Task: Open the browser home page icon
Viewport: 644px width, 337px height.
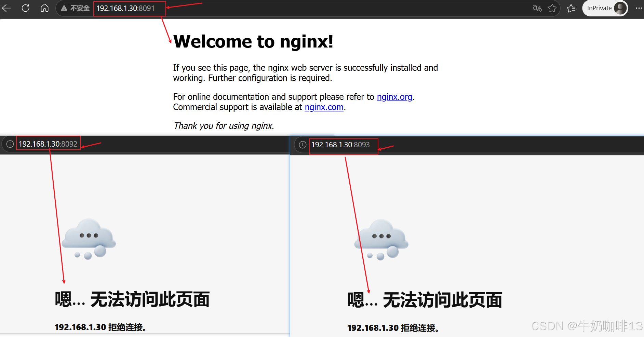Action: [x=45, y=8]
